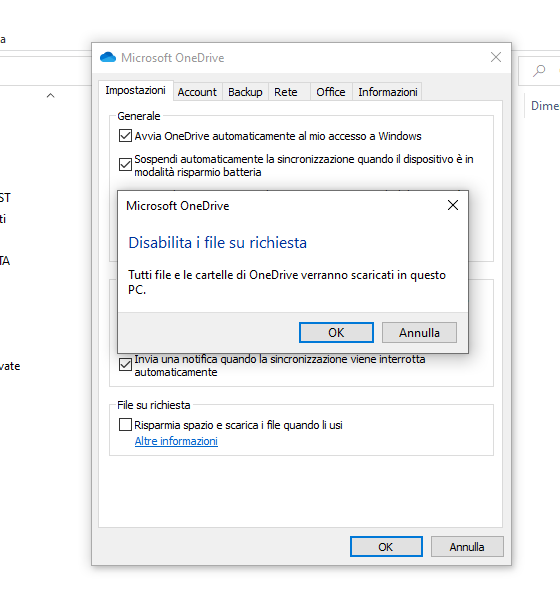Viewport: 560px width, 602px height.
Task: Click the 'File su richiesta' group label
Action: click(154, 405)
